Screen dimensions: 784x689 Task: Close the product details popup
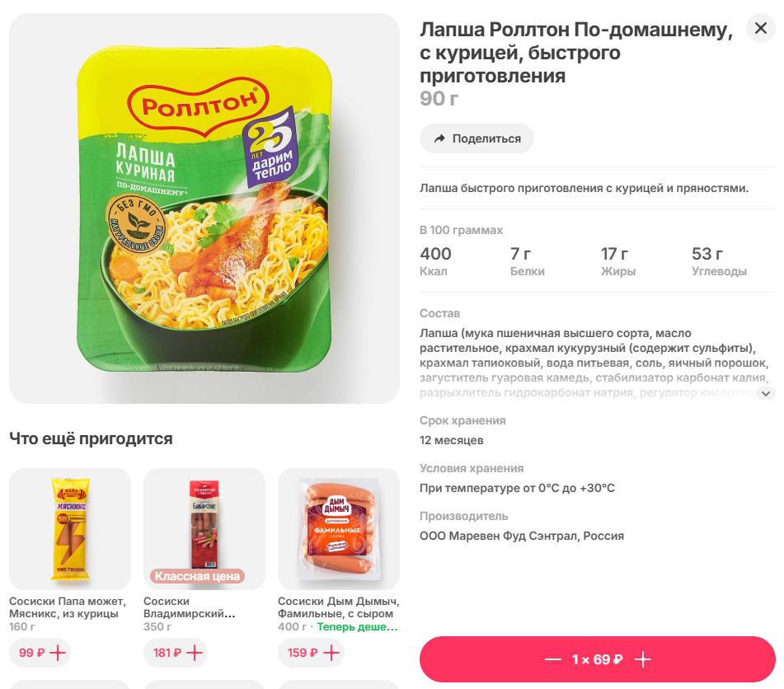[x=761, y=29]
